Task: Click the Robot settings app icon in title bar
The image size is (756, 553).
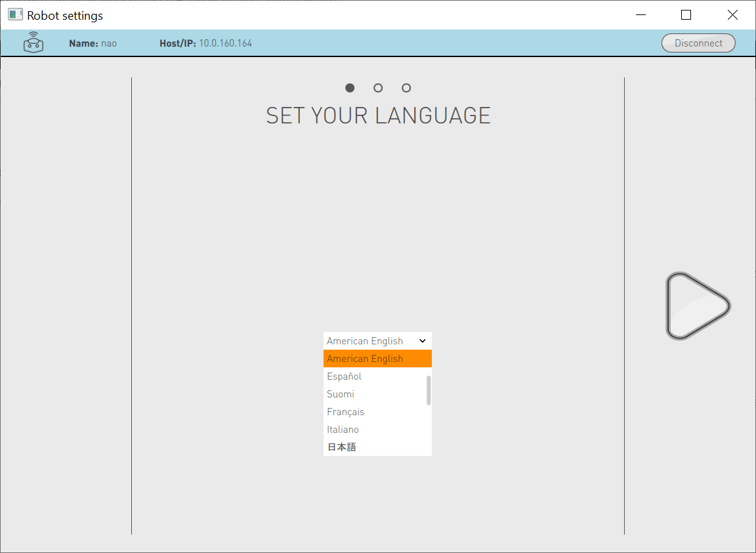Action: pos(15,14)
